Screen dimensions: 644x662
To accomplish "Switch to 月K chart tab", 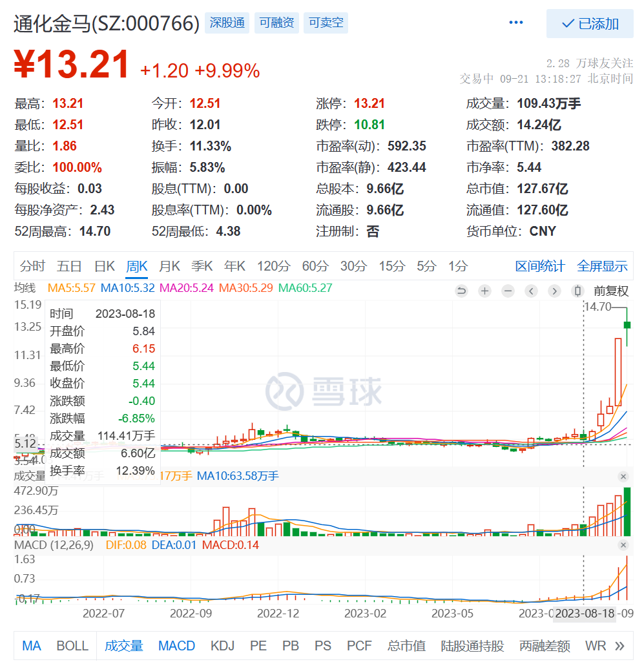I will pyautogui.click(x=169, y=266).
